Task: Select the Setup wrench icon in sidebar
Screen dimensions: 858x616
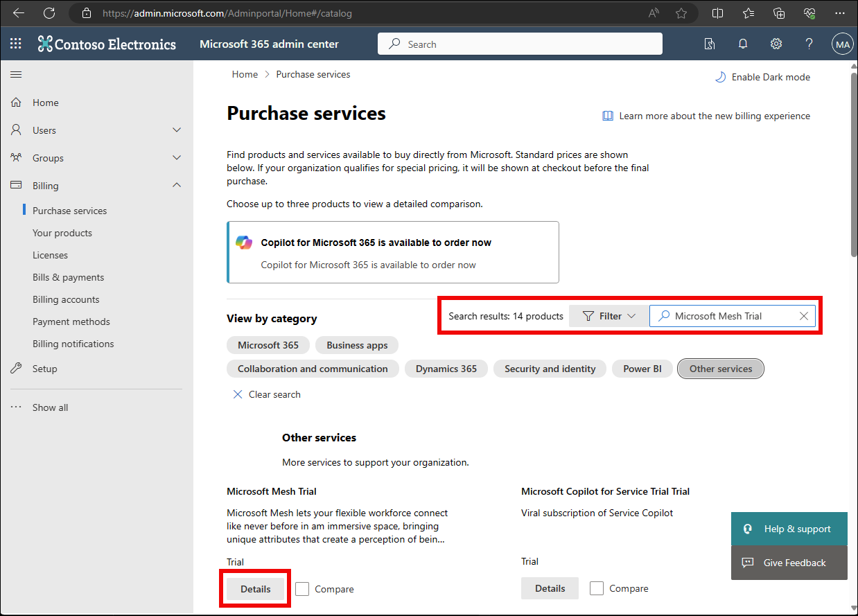Action: [x=16, y=368]
